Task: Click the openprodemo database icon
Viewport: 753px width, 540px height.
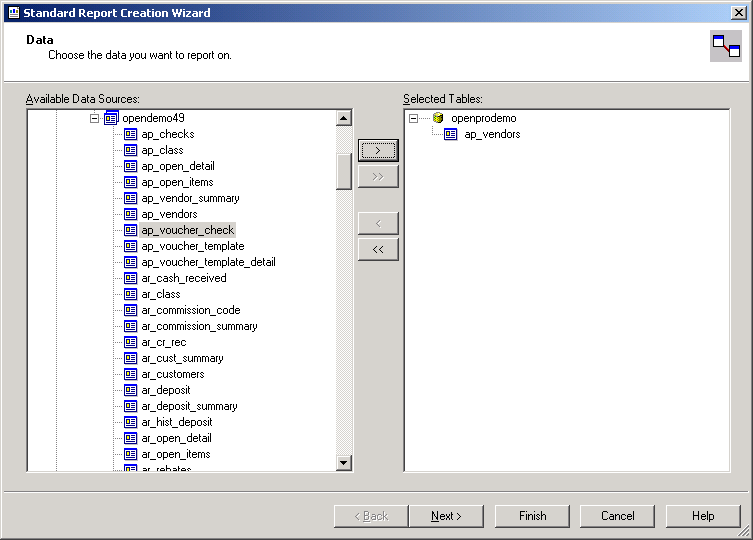Action: tap(438, 118)
